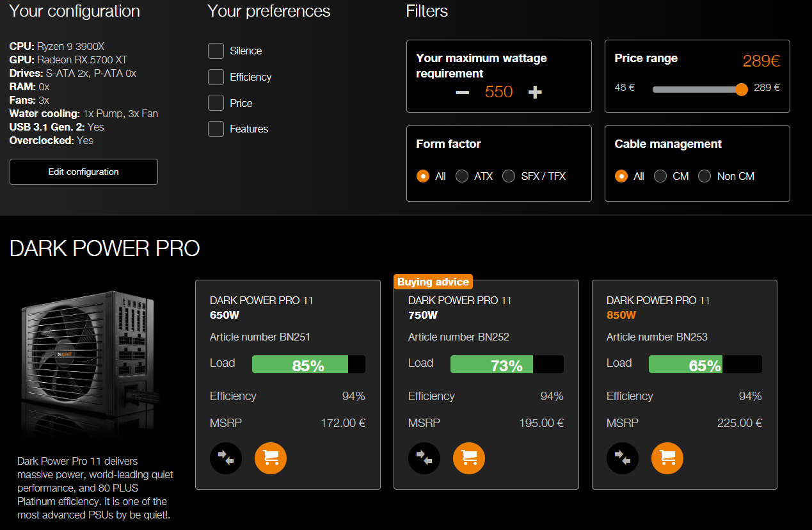Click Article number BN252 text
Image resolution: width=812 pixels, height=530 pixels.
(x=459, y=337)
